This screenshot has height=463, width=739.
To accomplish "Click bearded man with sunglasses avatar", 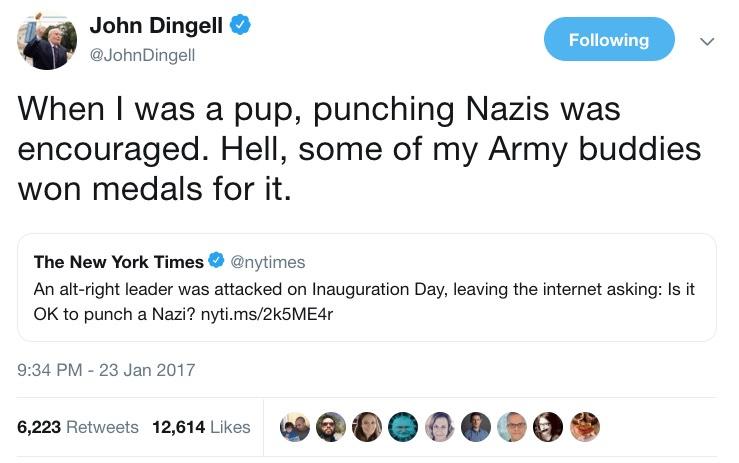I will (331, 427).
